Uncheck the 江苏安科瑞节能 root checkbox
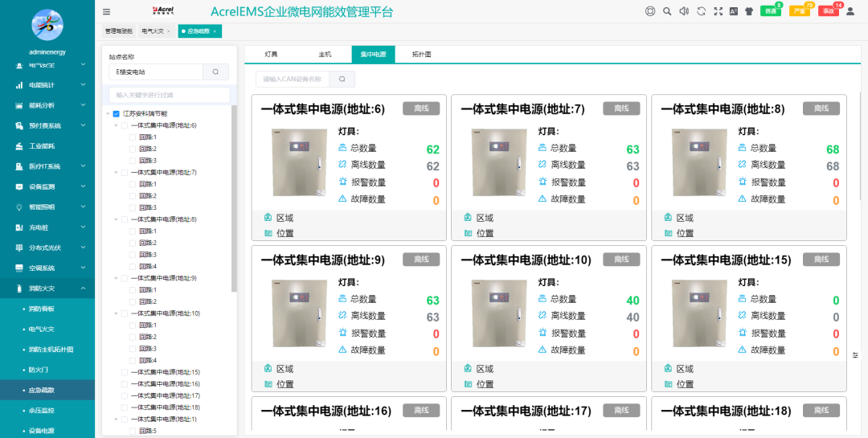 [116, 113]
